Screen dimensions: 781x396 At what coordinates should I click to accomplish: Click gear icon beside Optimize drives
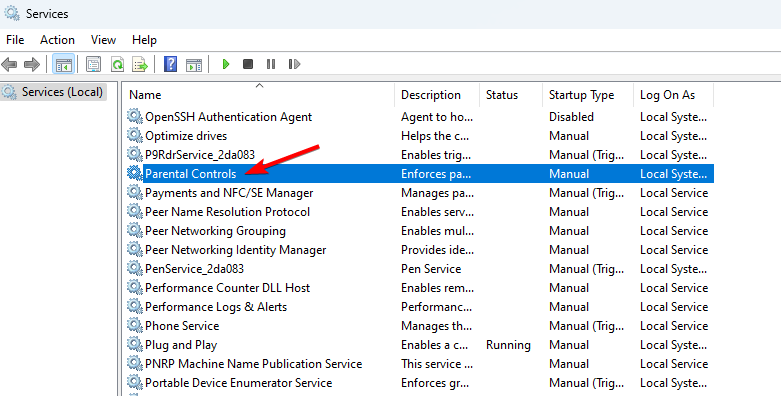[x=134, y=135]
